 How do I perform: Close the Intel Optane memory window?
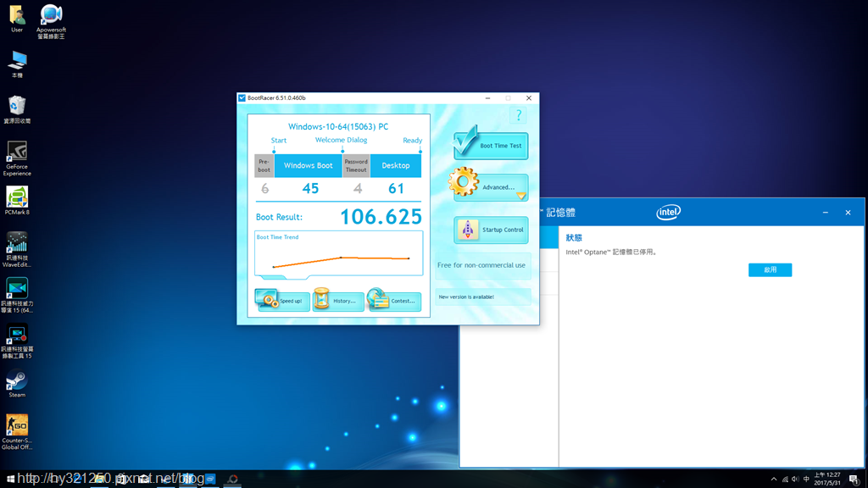848,213
